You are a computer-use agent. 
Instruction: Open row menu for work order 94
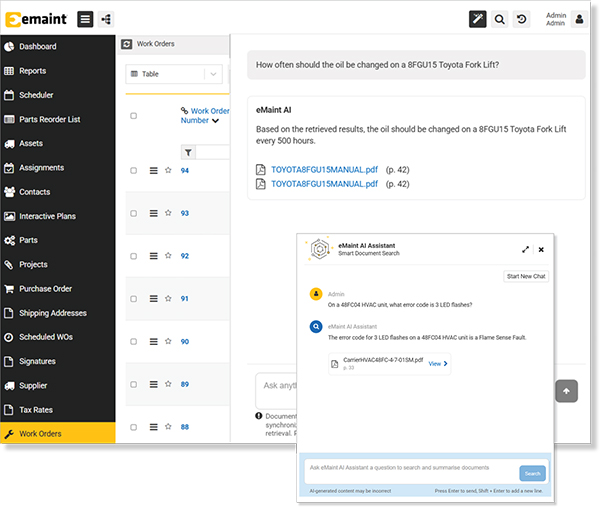click(x=153, y=171)
